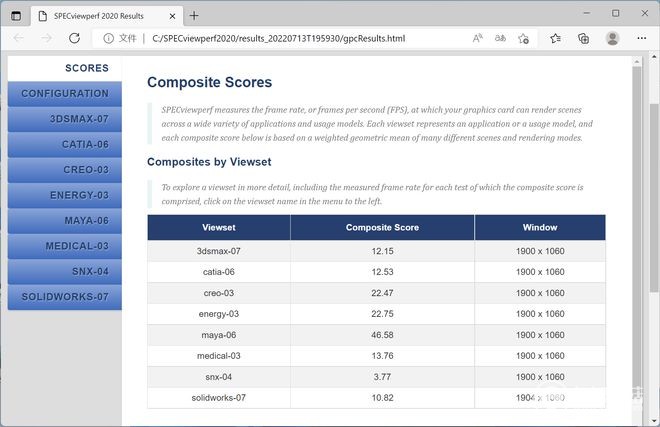660x427 pixels.
Task: Open the CATIA-06 viewset details
Action: [x=65, y=144]
